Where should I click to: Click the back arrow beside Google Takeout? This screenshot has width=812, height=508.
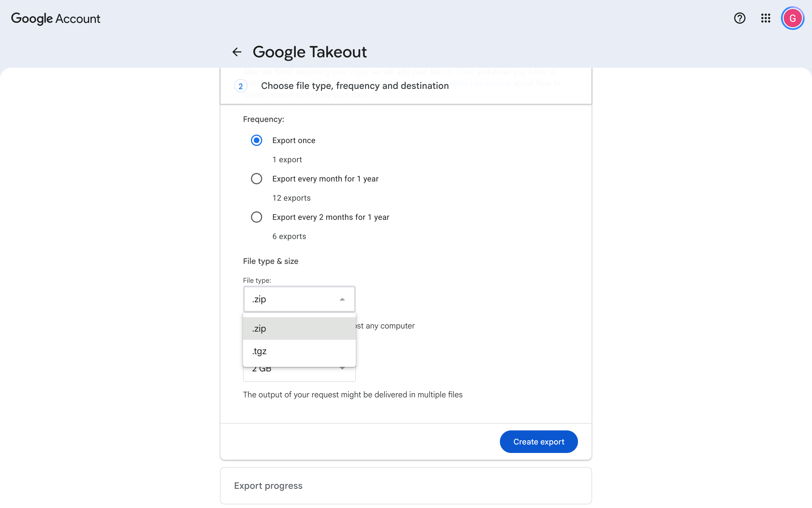point(237,52)
